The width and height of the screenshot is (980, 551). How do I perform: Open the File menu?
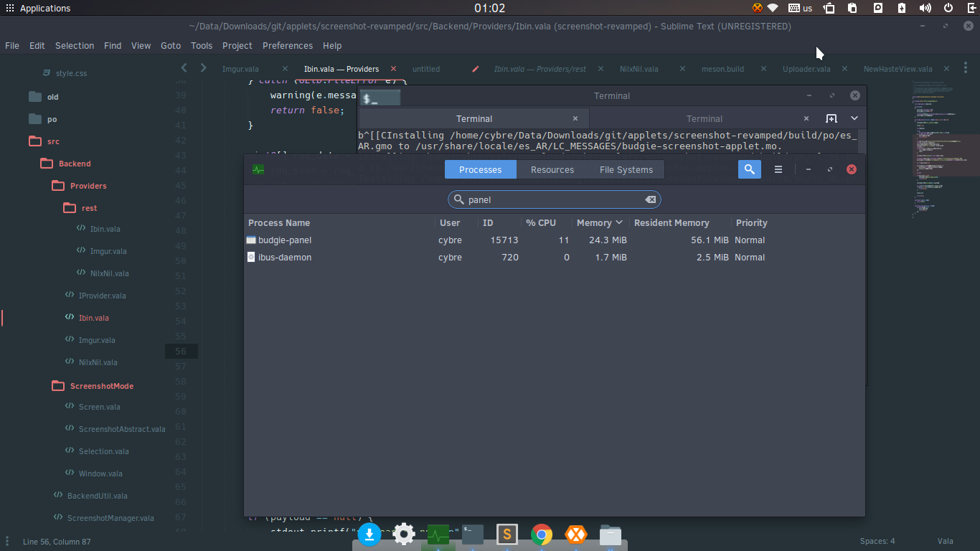point(12,45)
